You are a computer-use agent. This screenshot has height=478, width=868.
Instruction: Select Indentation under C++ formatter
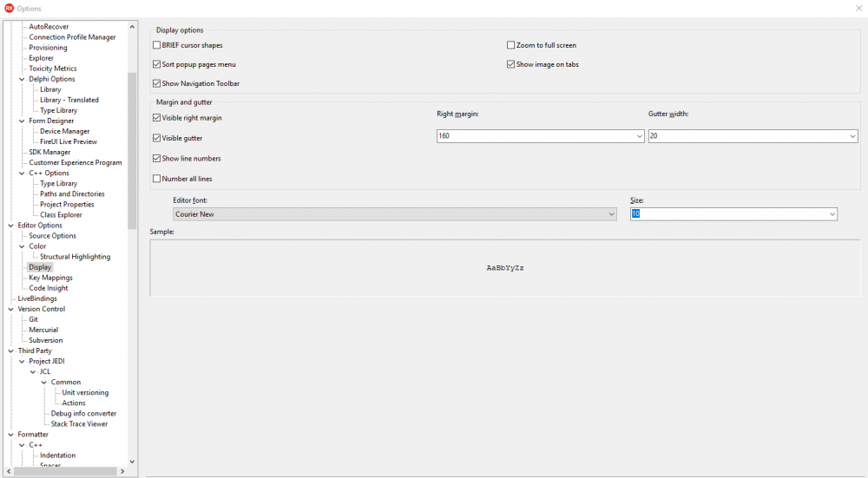coord(57,455)
